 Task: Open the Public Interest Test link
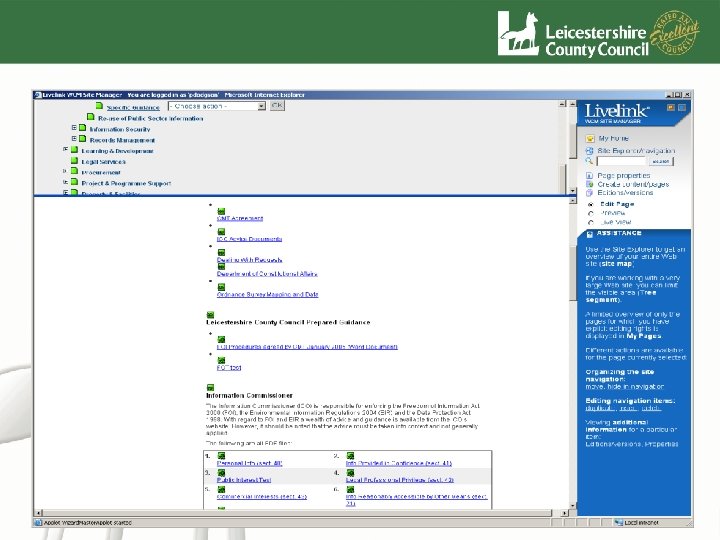(x=244, y=480)
